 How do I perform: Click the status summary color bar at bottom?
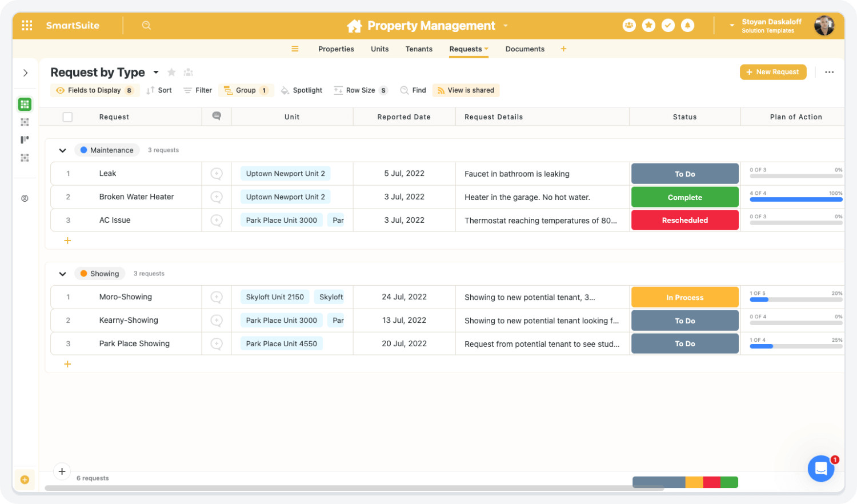coord(685,482)
